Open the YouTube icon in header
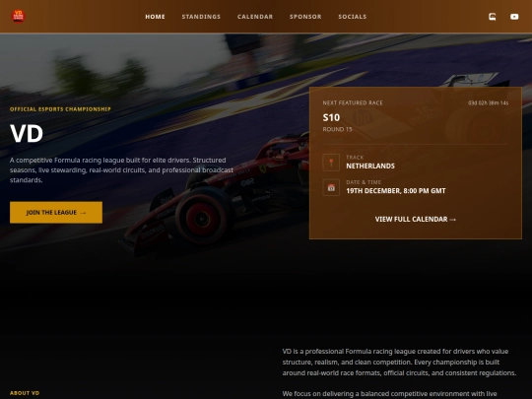 [x=514, y=17]
